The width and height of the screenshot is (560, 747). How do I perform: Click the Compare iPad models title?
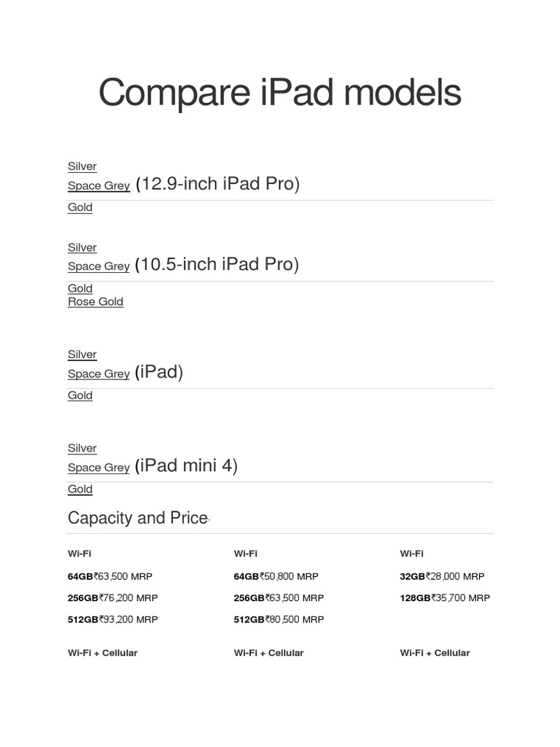(x=280, y=93)
